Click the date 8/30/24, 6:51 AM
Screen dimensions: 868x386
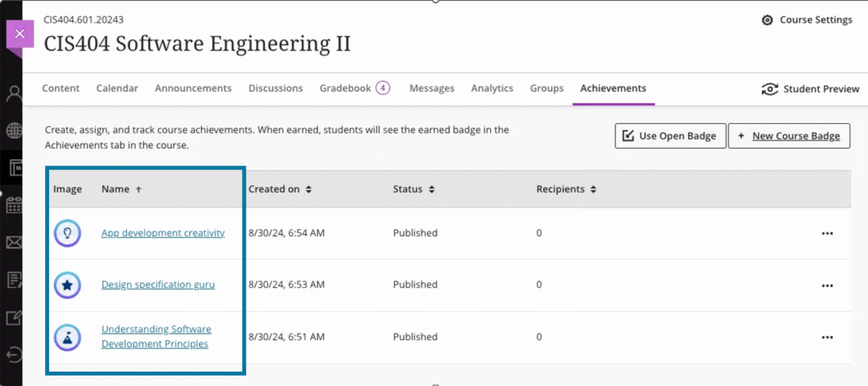click(286, 337)
